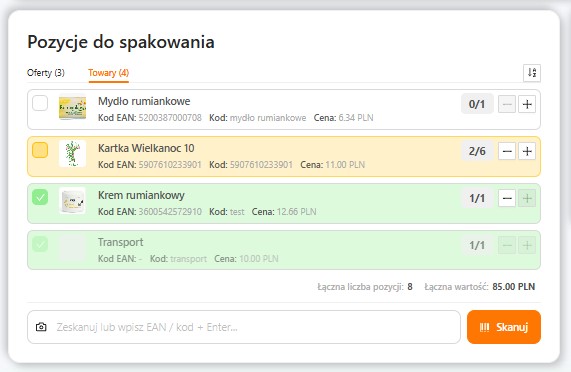
Task: Click EAN code 3600542572910
Action: pyautogui.click(x=170, y=212)
